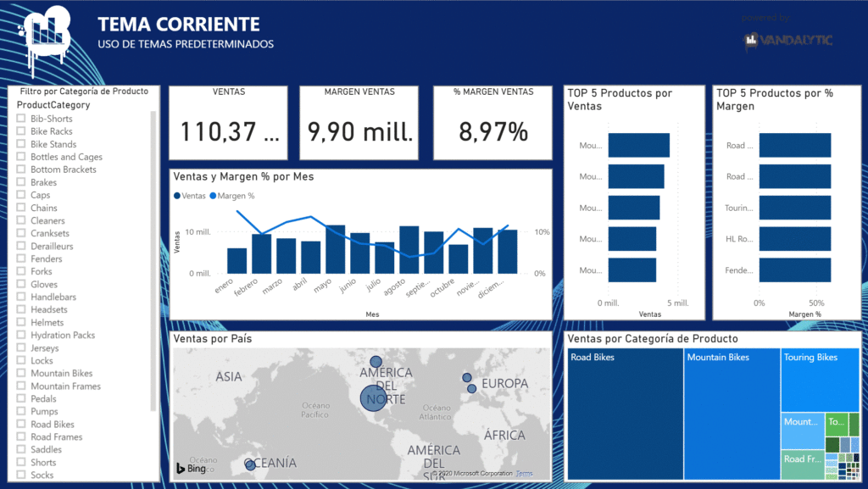This screenshot has width=868, height=489.
Task: Tick the Road Frames checkbox
Action: [21, 436]
